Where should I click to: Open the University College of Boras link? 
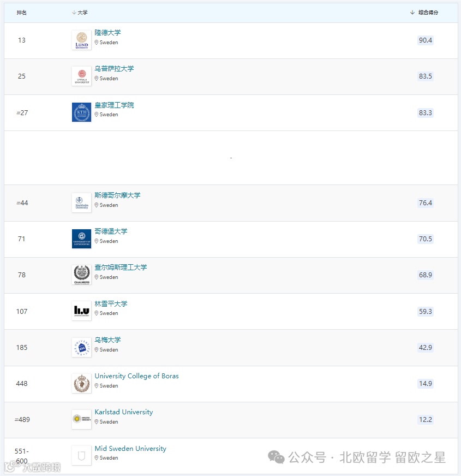click(136, 376)
